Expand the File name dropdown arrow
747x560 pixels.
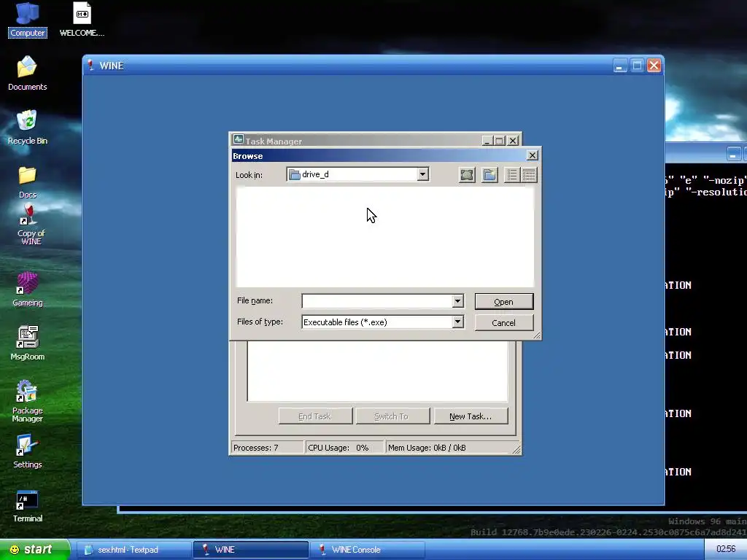(457, 301)
